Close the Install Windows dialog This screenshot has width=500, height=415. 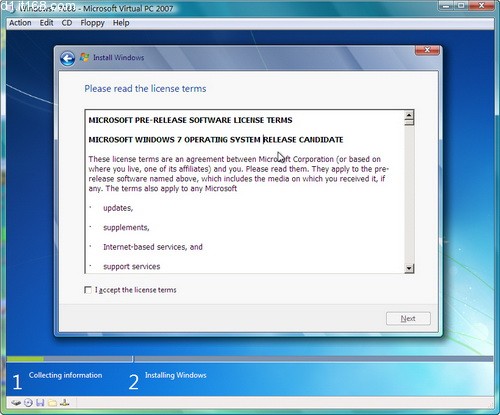[x=427, y=50]
